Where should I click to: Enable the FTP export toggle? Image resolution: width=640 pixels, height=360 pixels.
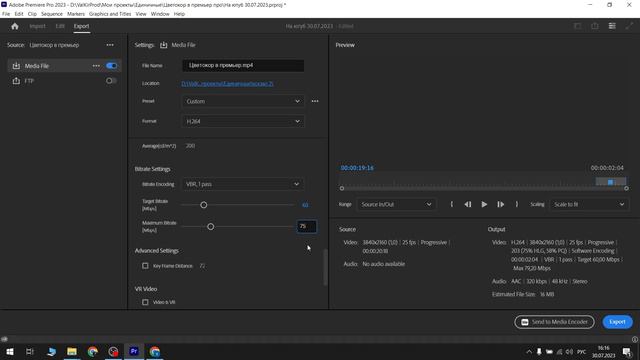coord(111,81)
